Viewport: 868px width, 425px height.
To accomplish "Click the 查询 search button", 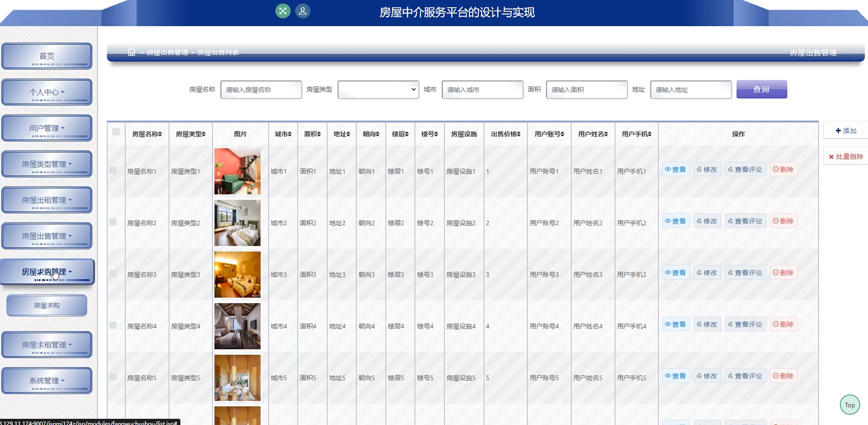I will point(761,89).
